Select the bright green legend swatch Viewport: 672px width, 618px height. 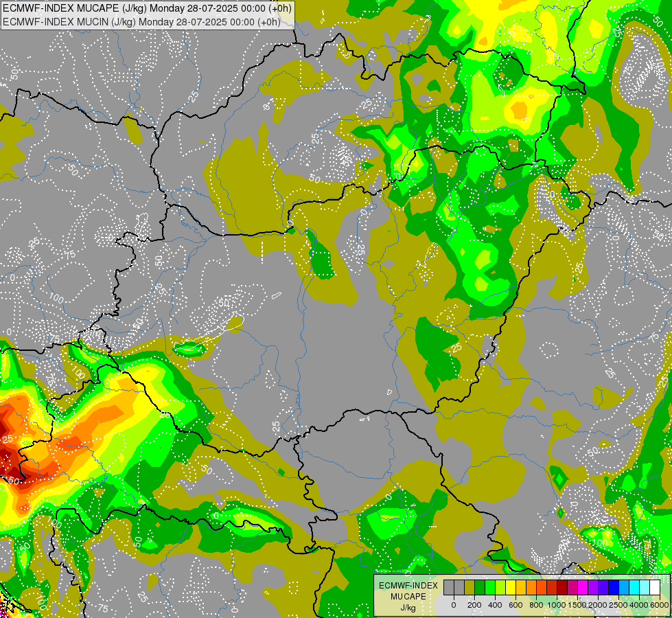(490, 588)
